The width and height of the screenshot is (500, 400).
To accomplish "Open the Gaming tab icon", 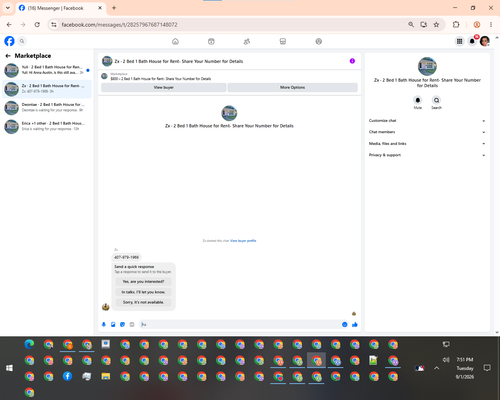I will pos(319,41).
